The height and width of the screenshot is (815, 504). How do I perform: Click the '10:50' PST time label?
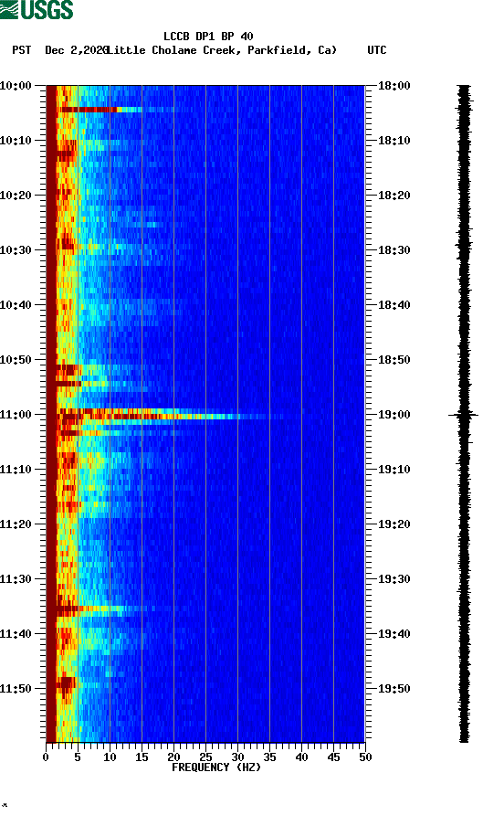click(x=16, y=360)
